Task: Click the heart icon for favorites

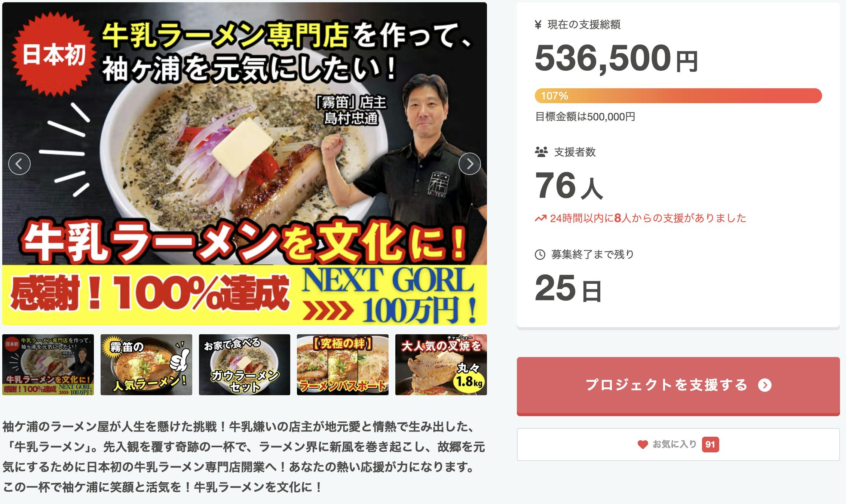Action: 643,445
